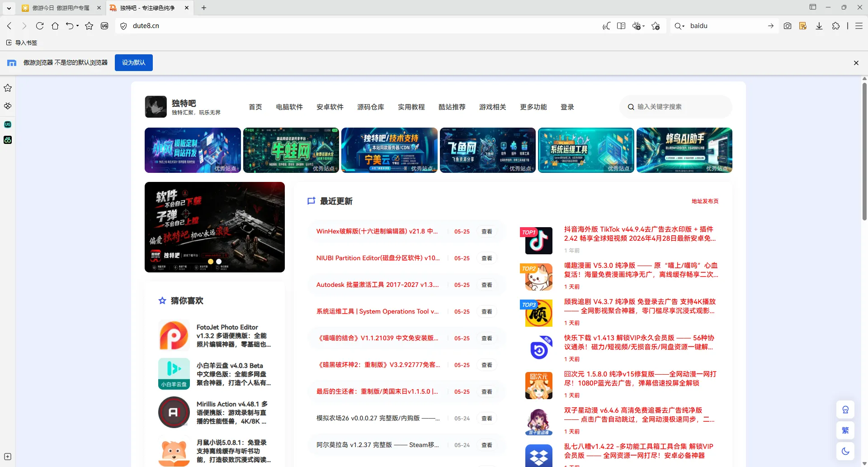Close the default browser notification bar
This screenshot has height=467, width=868.
pyautogui.click(x=856, y=63)
